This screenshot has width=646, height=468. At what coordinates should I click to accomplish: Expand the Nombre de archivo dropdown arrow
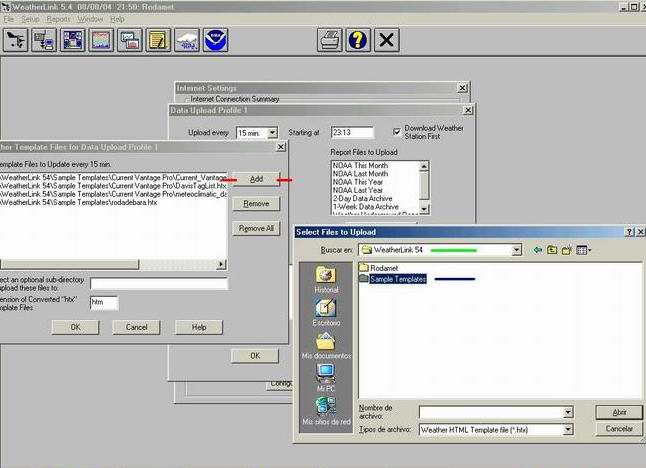tap(568, 412)
